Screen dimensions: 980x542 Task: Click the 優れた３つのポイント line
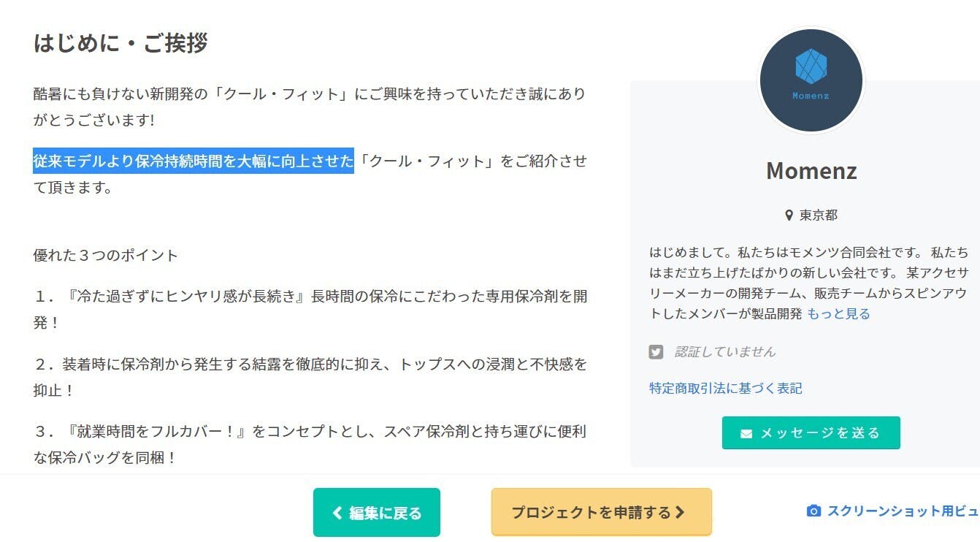pos(106,256)
